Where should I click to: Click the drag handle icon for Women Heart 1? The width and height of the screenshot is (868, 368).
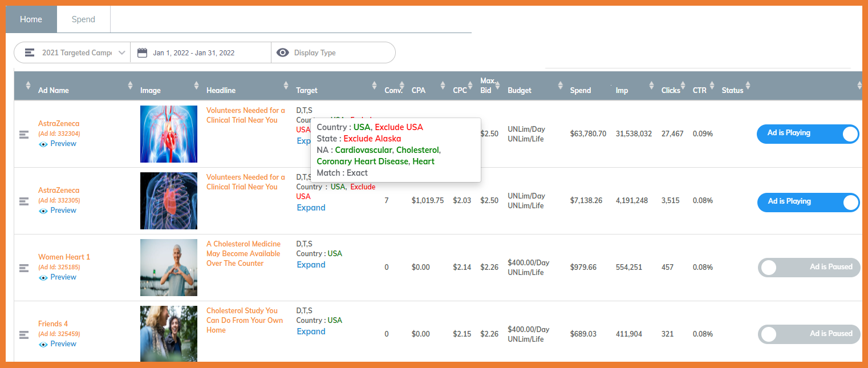click(x=24, y=268)
